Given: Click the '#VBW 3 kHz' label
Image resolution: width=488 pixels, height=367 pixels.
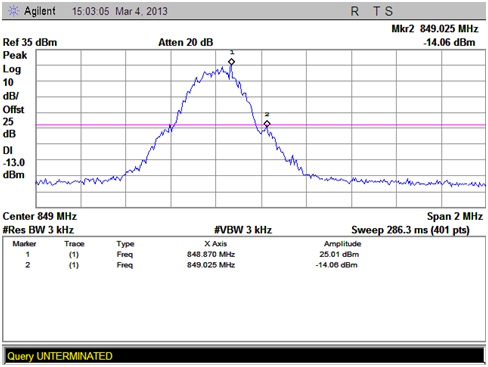Looking at the screenshot, I should point(243,230).
